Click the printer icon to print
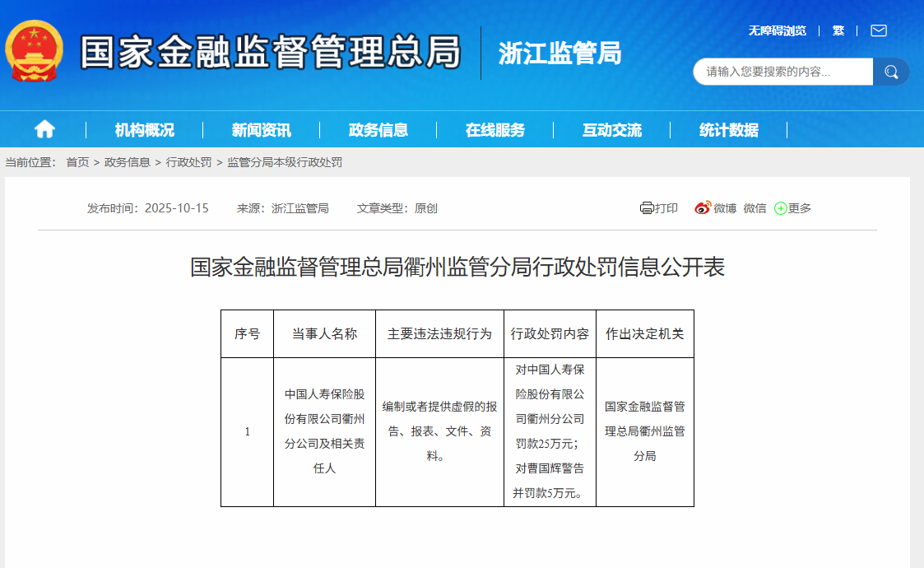Image resolution: width=924 pixels, height=568 pixels. click(x=647, y=208)
